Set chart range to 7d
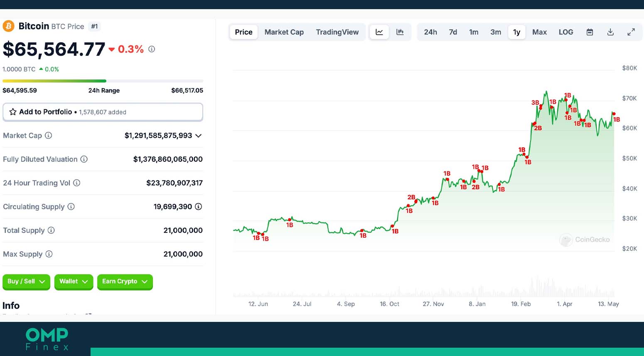The width and height of the screenshot is (644, 356). pyautogui.click(x=453, y=32)
